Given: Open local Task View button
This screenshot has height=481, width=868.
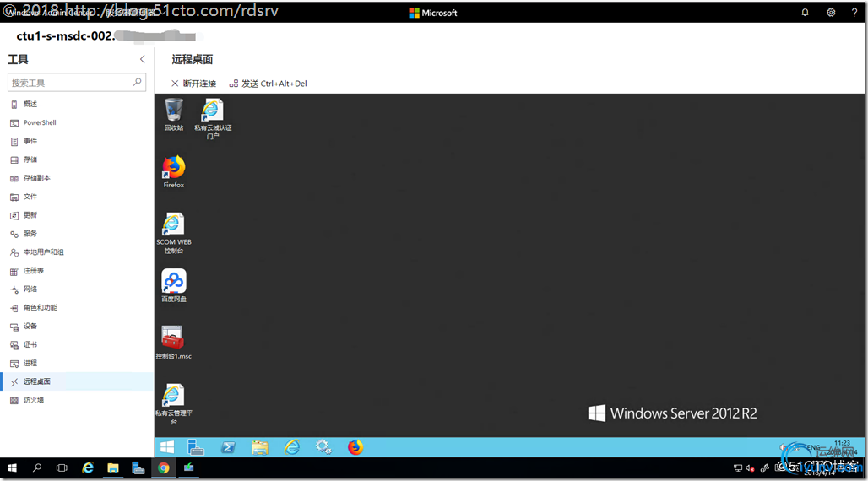Looking at the screenshot, I should tap(62, 468).
